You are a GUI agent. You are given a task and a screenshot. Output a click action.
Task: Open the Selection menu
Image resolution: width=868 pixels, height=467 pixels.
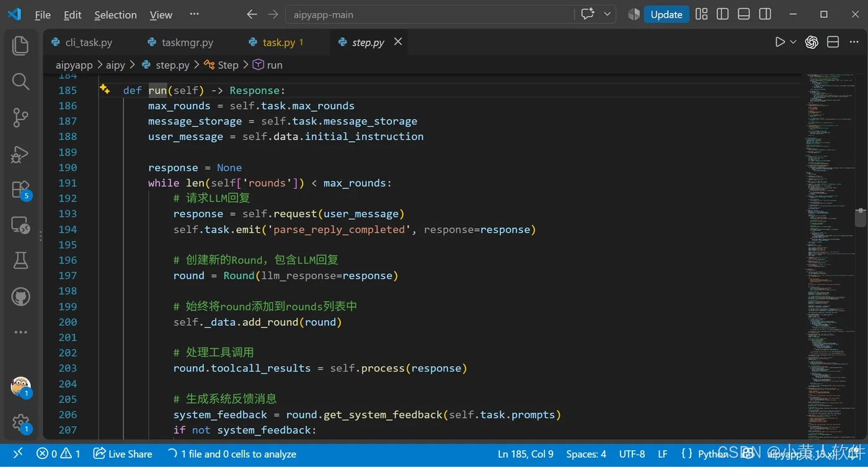[115, 15]
